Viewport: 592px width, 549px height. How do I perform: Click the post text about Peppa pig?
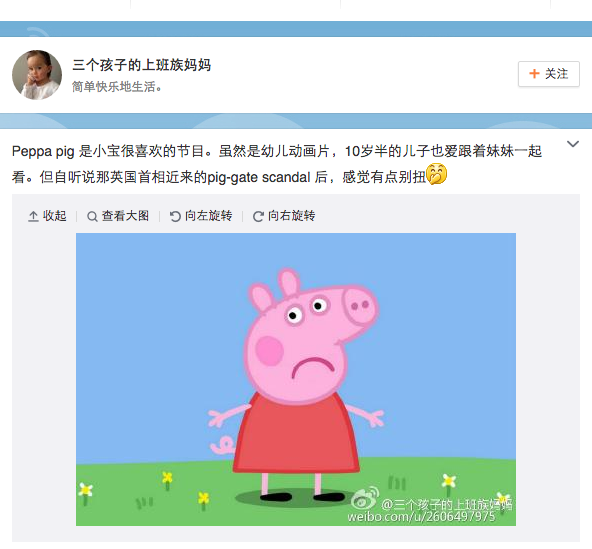tap(277, 164)
